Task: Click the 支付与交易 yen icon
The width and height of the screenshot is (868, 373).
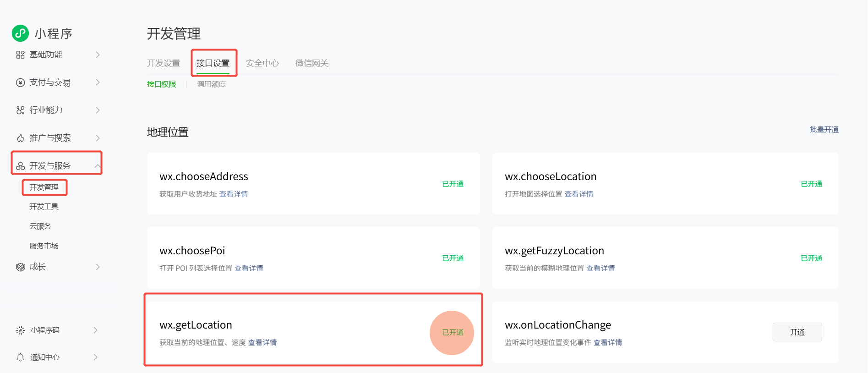Action: (x=20, y=82)
